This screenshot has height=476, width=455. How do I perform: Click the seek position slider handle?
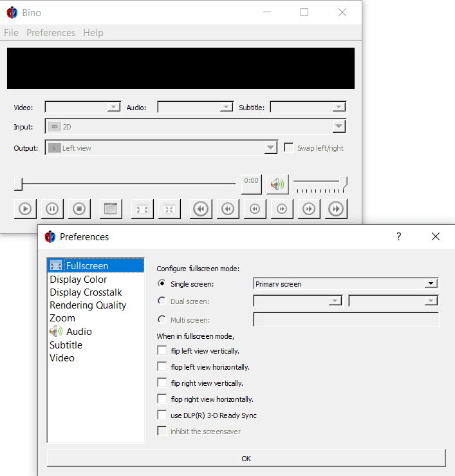tap(18, 184)
